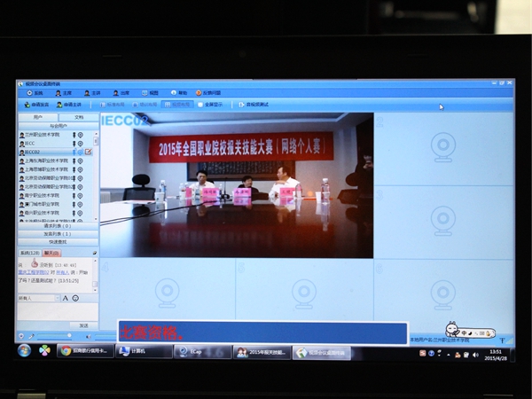This screenshot has height=399, width=532.
Task: Expand 快速查找 panel
Action: click(58, 242)
